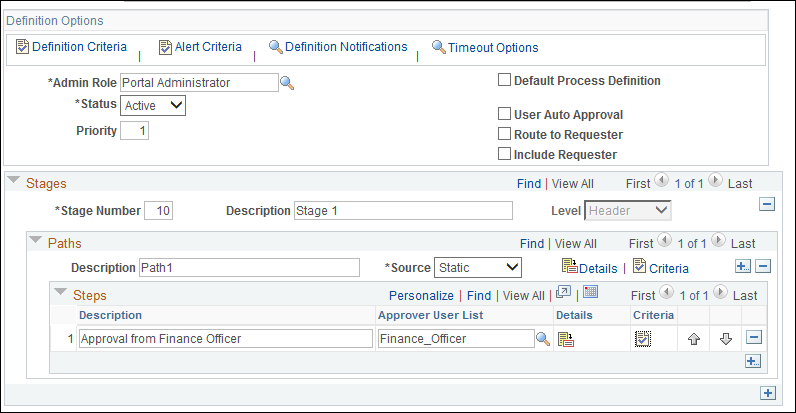
Task: Collapse the Paths section
Action: pyautogui.click(x=36, y=239)
